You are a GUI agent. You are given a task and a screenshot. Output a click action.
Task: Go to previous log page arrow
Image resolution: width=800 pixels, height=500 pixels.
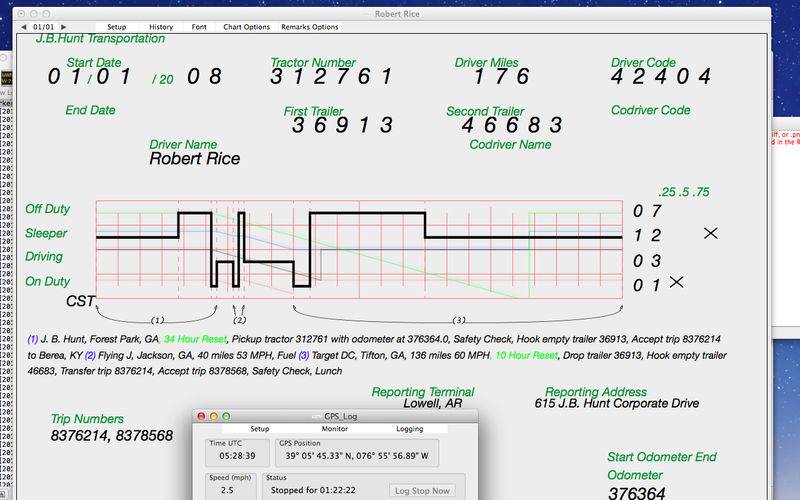pyautogui.click(x=23, y=27)
